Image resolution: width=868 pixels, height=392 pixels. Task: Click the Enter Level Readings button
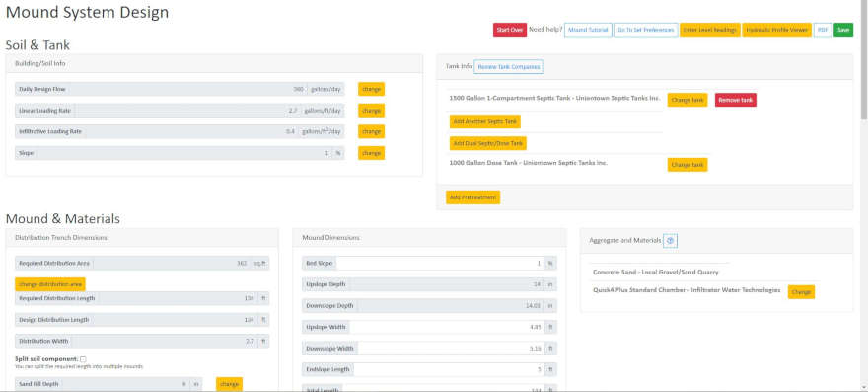coord(710,30)
